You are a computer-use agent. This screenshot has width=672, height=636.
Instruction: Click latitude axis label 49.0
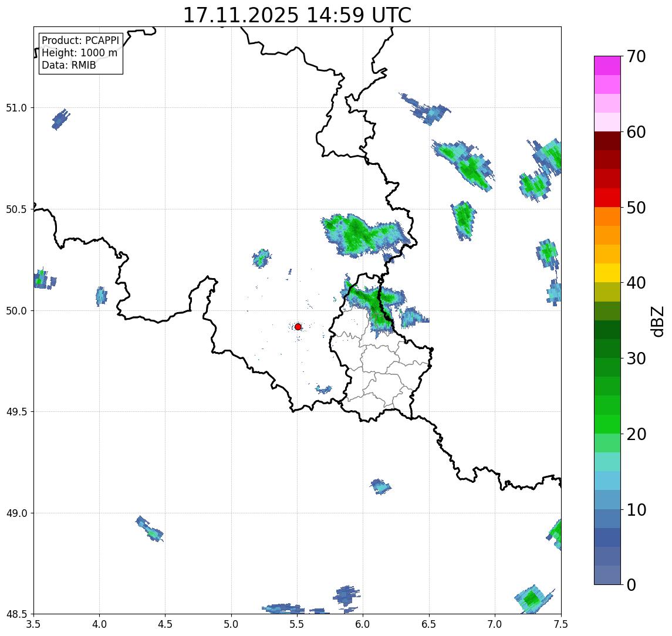pyautogui.click(x=16, y=513)
